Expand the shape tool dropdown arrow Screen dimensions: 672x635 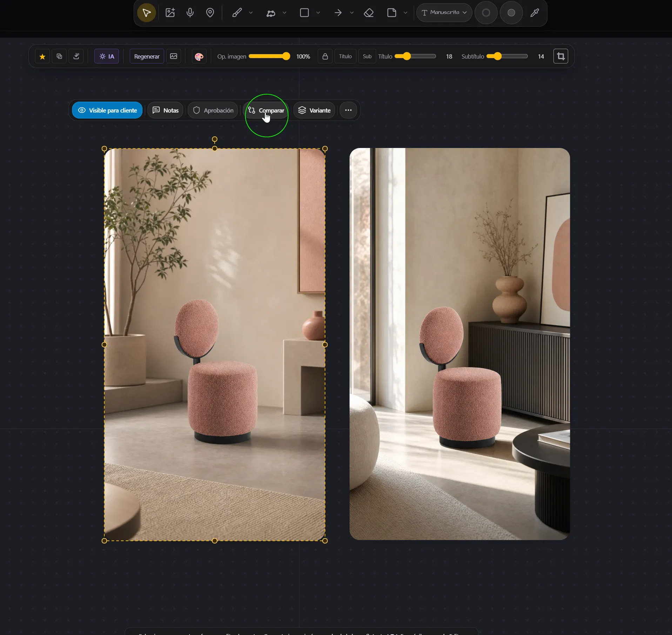pos(318,13)
